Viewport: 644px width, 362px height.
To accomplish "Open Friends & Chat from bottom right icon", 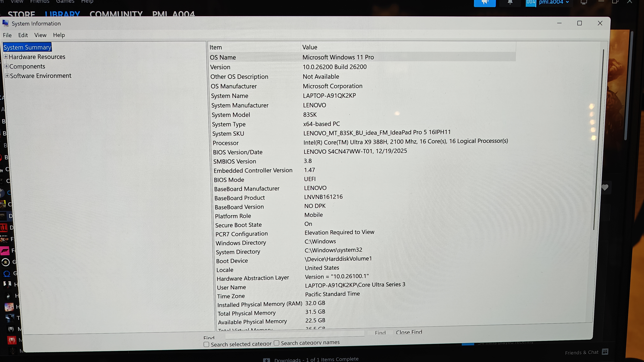I will [605, 352].
